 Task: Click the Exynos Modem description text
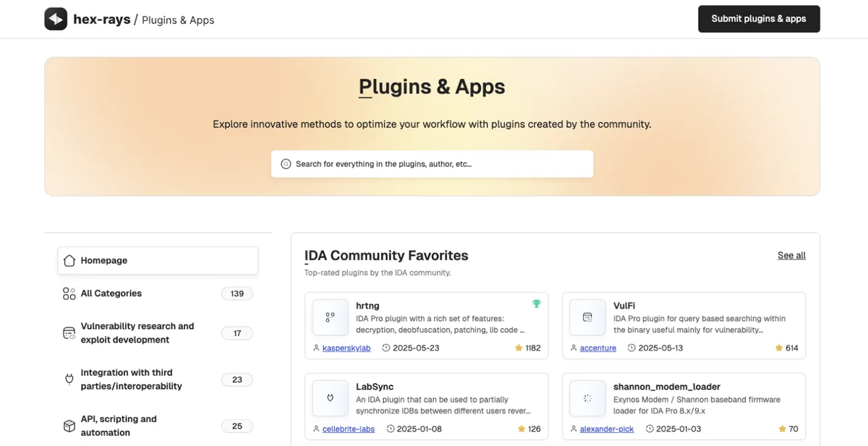tap(697, 406)
